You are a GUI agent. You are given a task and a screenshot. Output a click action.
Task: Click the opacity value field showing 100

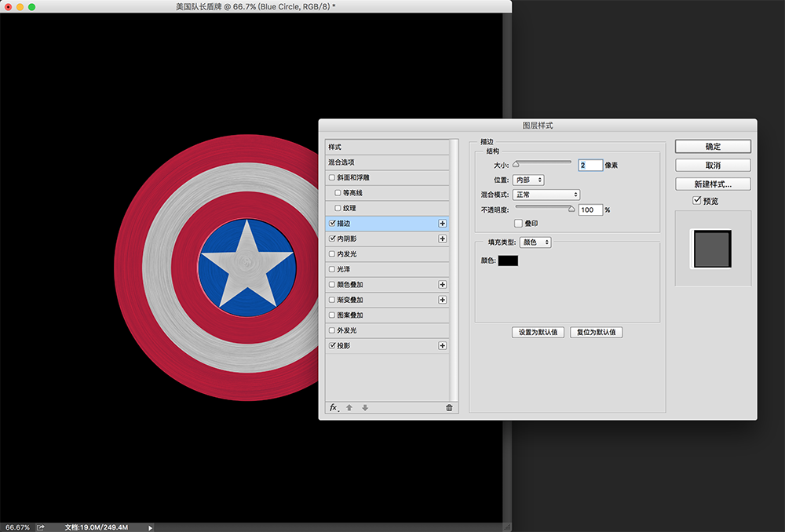[x=590, y=210]
